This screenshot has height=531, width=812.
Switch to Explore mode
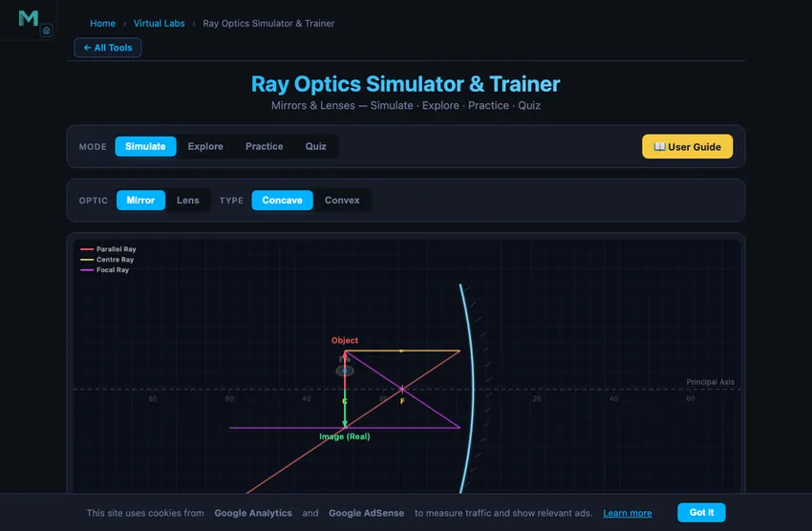point(205,146)
